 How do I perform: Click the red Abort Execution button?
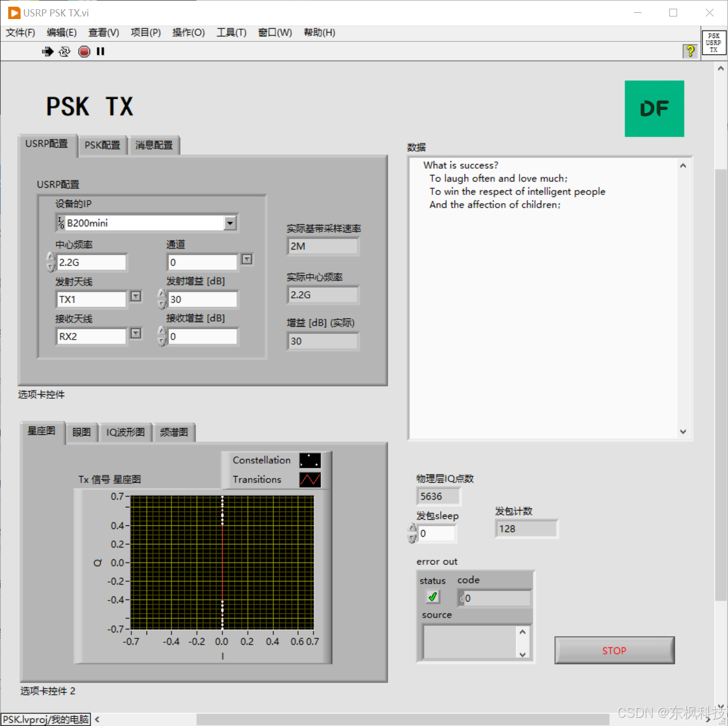[x=84, y=51]
